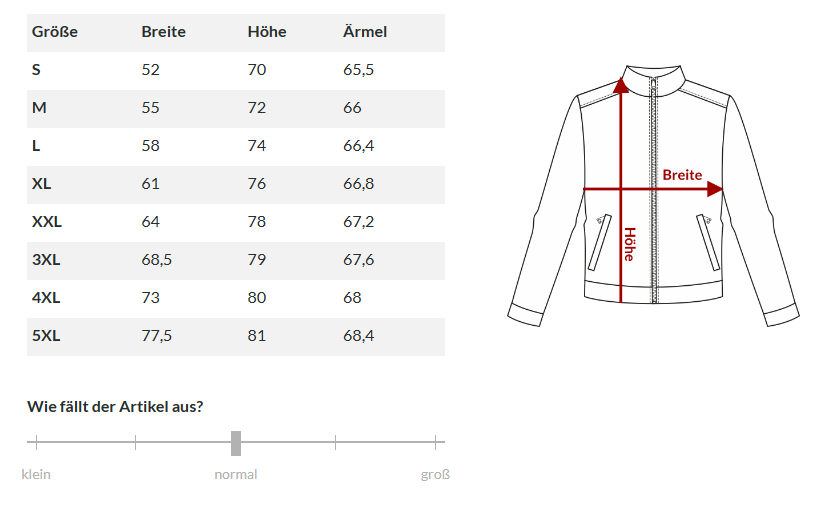
Task: Click the 'klein' slider label
Action: 36,474
